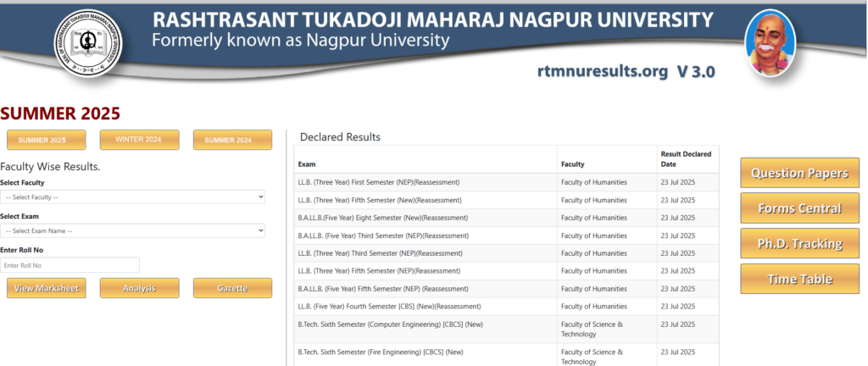Select B.Tech. Sixth Semester Computer Engineering row
This screenshot has width=868, height=366.
(x=506, y=329)
